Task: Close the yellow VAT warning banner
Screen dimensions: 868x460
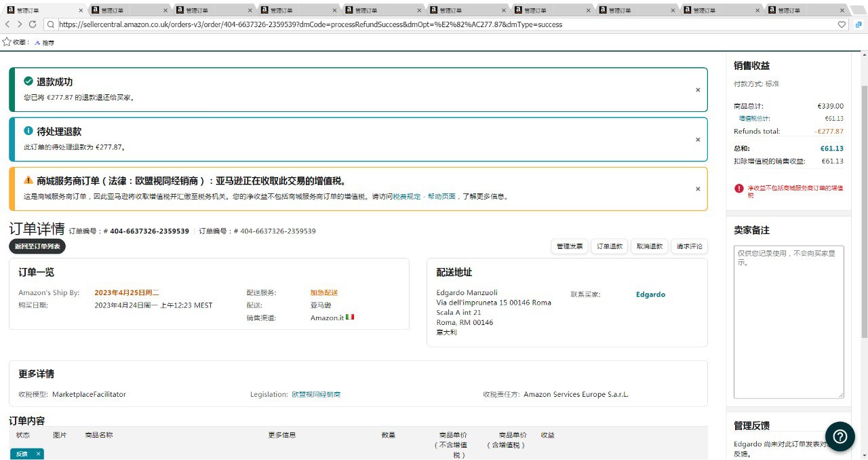Action: (x=698, y=189)
